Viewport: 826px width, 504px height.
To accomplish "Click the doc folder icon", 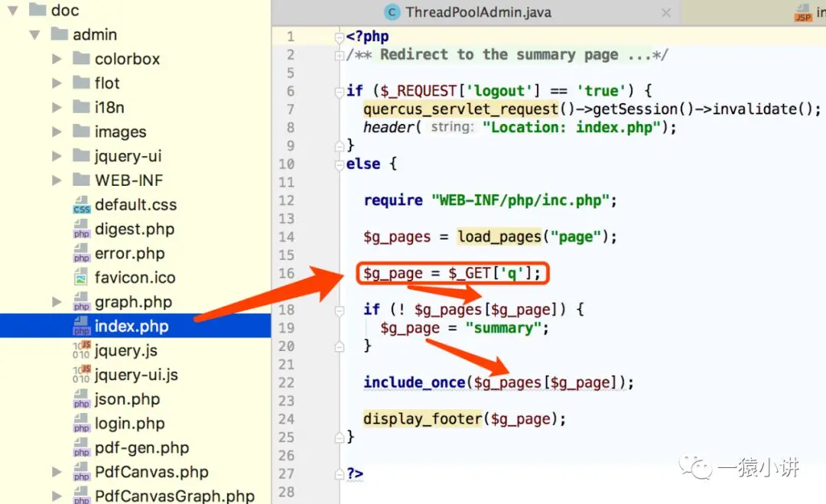I will [37, 9].
